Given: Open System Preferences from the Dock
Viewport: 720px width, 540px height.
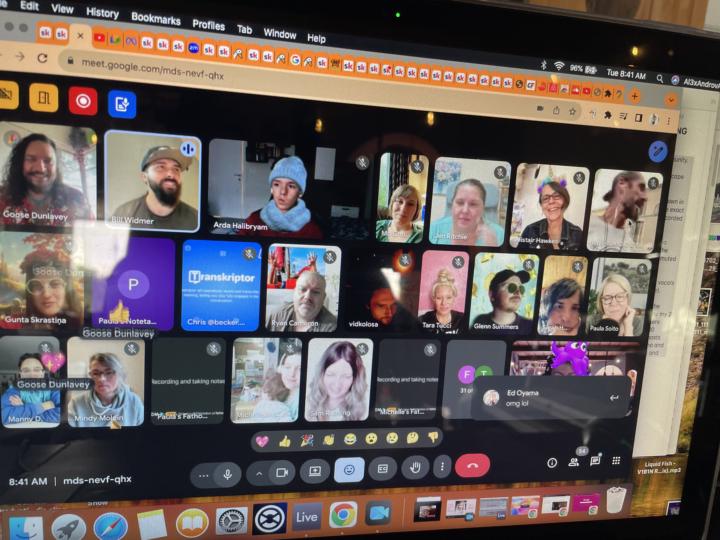Looking at the screenshot, I should point(231,521).
